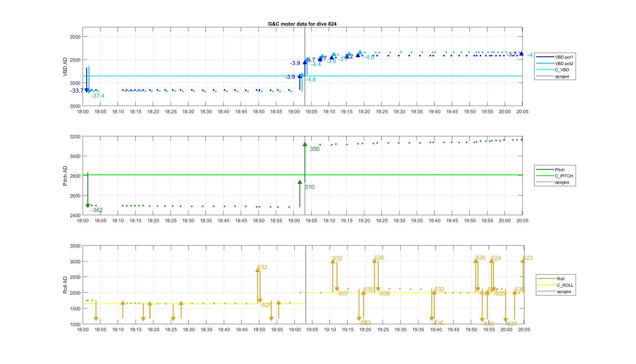Click the -608 roll data label

[x=384, y=294]
